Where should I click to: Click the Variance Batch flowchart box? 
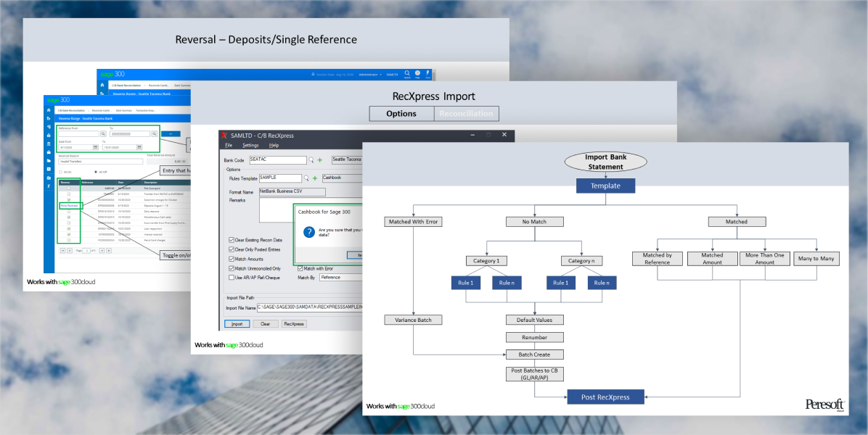(414, 320)
